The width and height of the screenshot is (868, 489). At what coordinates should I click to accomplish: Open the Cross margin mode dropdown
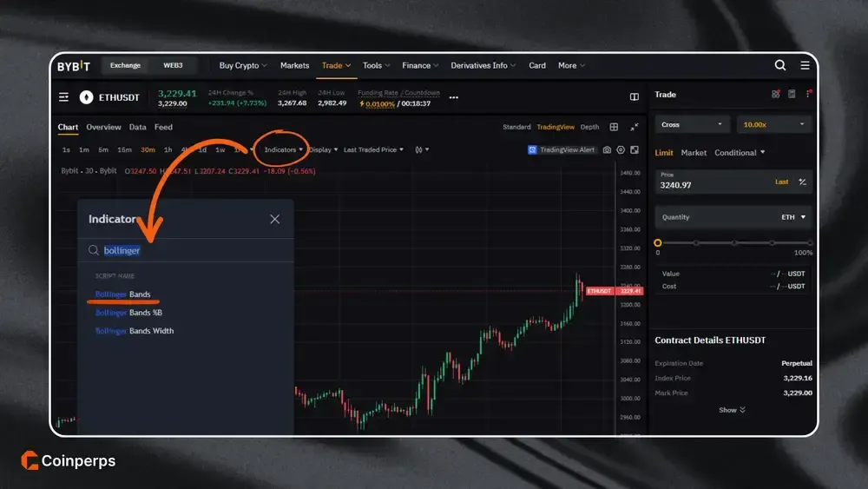(x=692, y=124)
